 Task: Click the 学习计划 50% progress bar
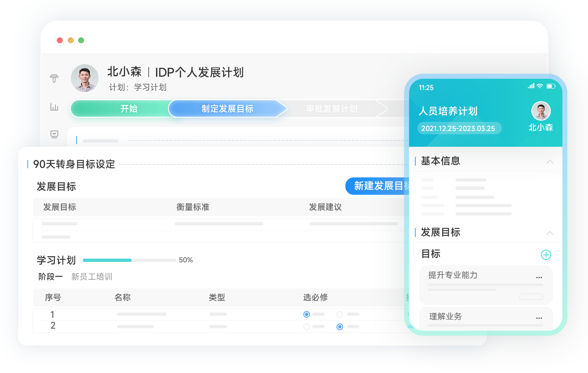tap(129, 260)
